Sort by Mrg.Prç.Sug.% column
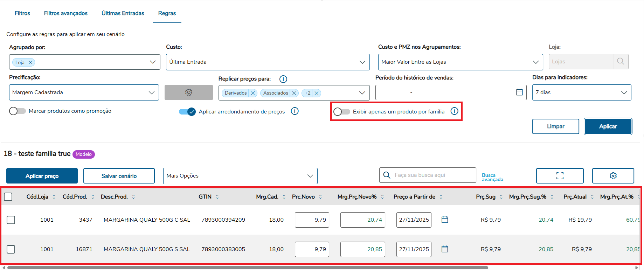 (552, 197)
